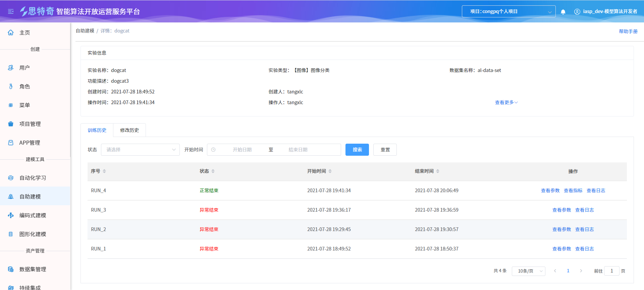Click the 思特奇 logo in the header
Screen dimensions: 644x290
(x=37, y=11)
